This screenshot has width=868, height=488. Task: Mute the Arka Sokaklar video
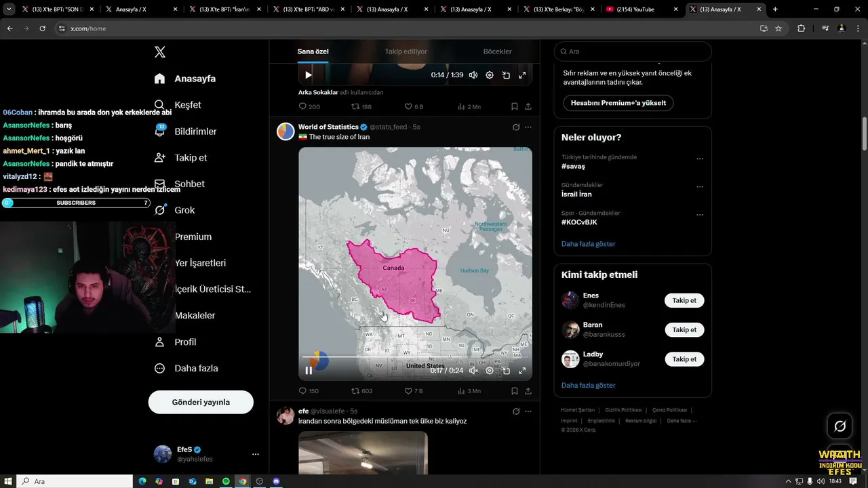point(473,75)
